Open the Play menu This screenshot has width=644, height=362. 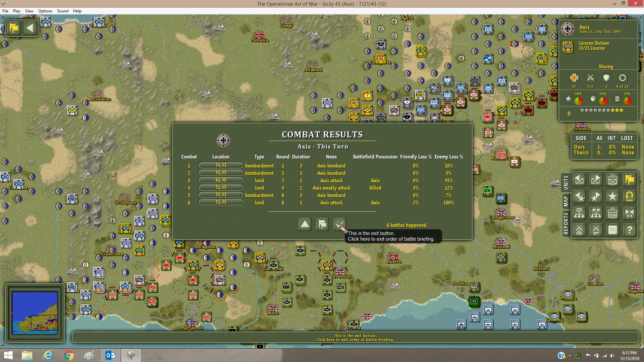coord(17,11)
